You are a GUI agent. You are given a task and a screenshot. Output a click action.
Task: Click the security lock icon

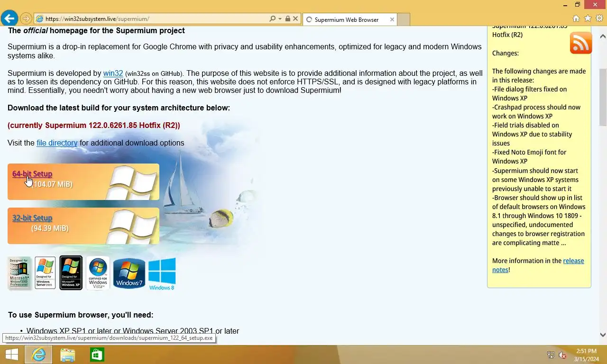click(287, 19)
